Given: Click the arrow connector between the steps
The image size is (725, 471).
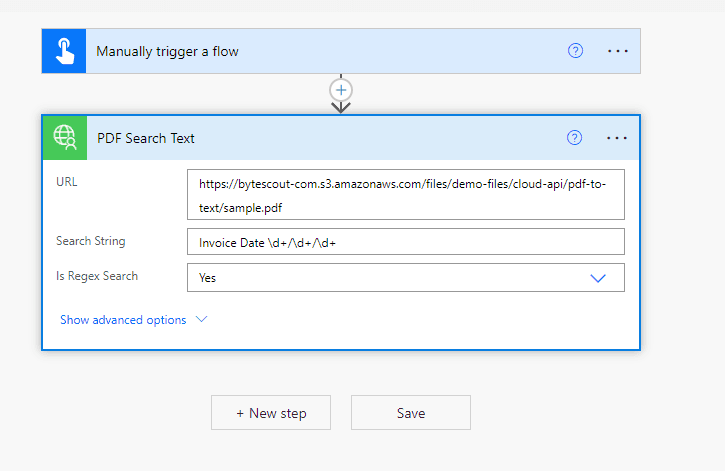Looking at the screenshot, I should 341,107.
